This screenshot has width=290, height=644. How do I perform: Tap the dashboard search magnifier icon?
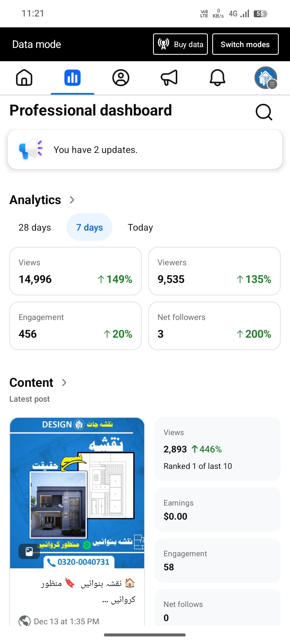264,112
